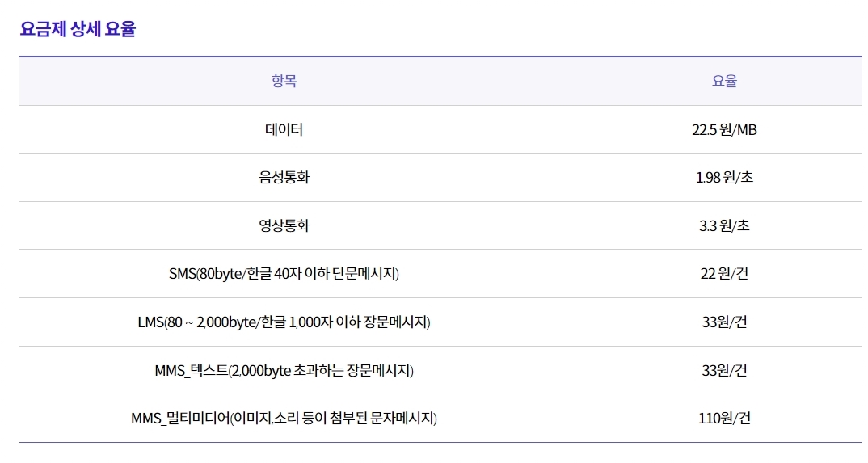
Task: Select the 'LMS(80 ~ 2,000byte...' row label
Action: click(284, 322)
